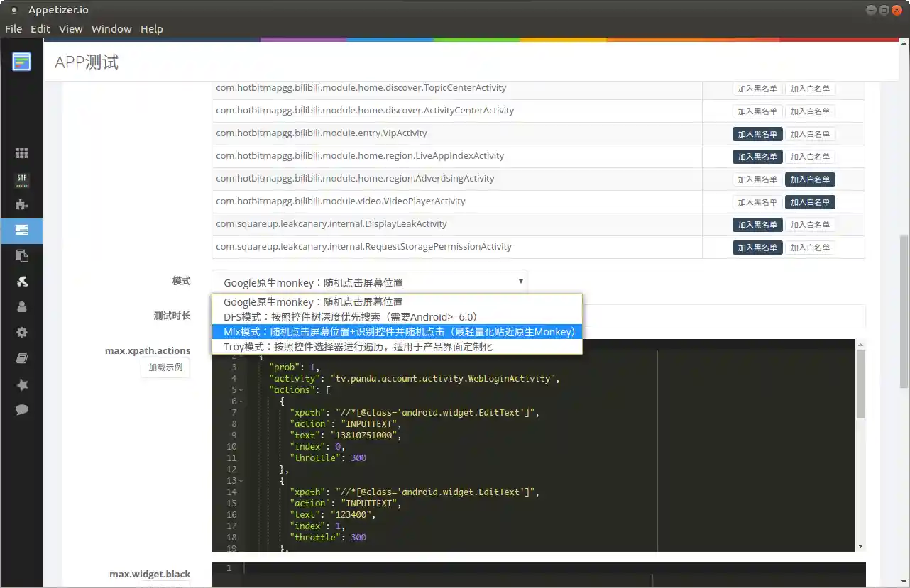The height and width of the screenshot is (588, 910).
Task: Click the star favorites sidebar icon
Action: [x=21, y=384]
